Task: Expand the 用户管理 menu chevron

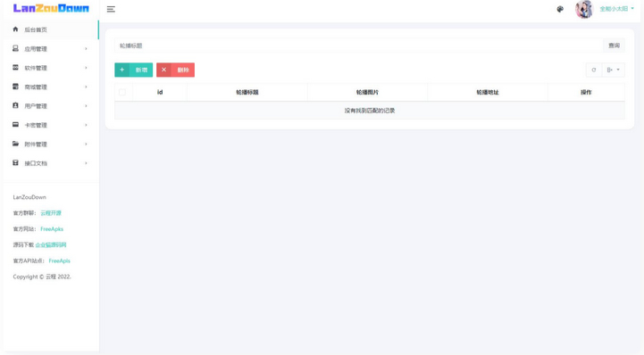Action: pos(86,106)
